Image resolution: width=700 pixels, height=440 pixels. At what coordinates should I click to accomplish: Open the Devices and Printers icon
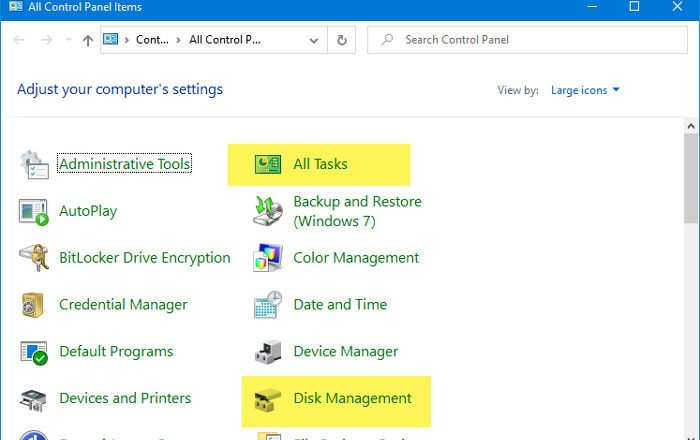pos(33,400)
